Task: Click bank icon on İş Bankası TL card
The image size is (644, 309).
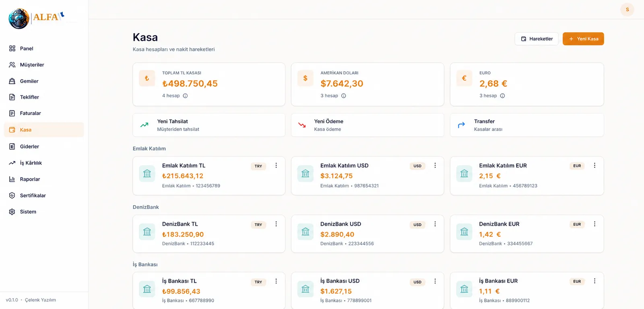Action: [x=147, y=289]
